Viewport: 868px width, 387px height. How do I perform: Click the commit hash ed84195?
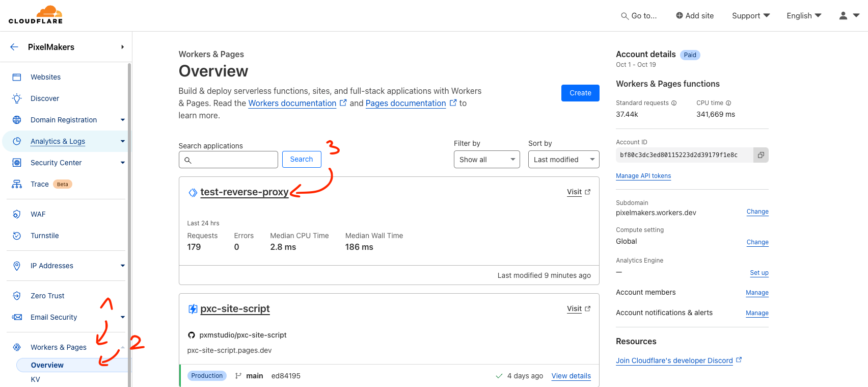[x=286, y=376]
